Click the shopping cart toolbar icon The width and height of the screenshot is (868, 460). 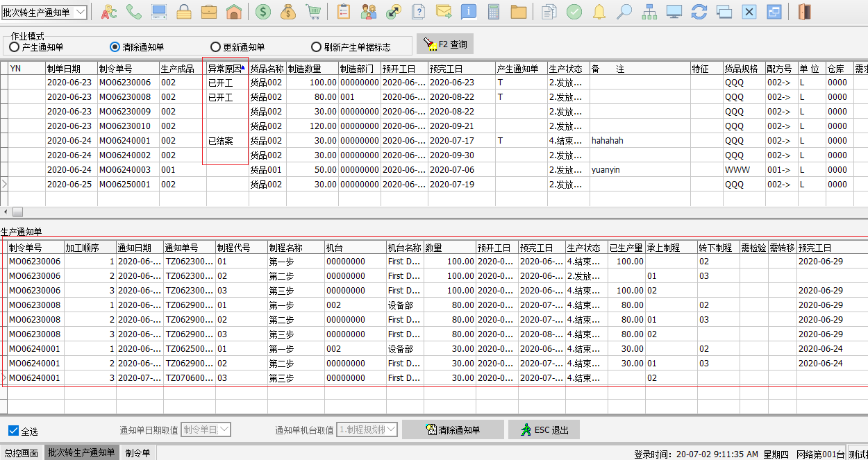(313, 12)
